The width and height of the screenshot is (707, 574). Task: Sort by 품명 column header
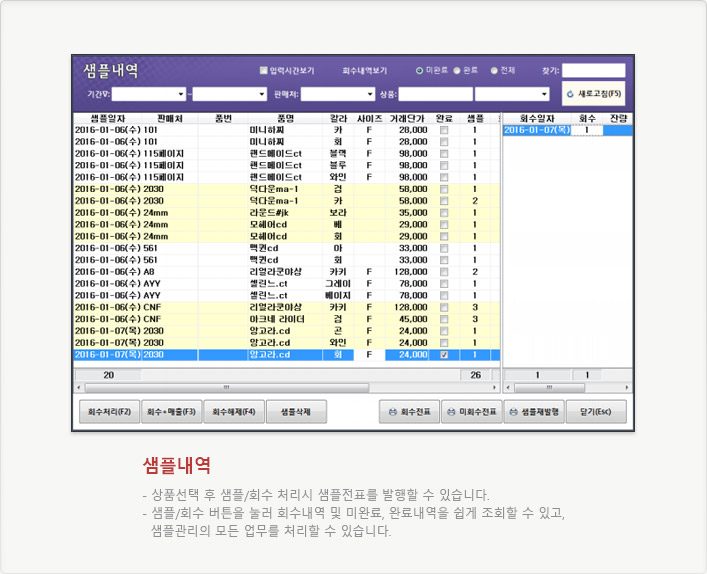pos(285,119)
